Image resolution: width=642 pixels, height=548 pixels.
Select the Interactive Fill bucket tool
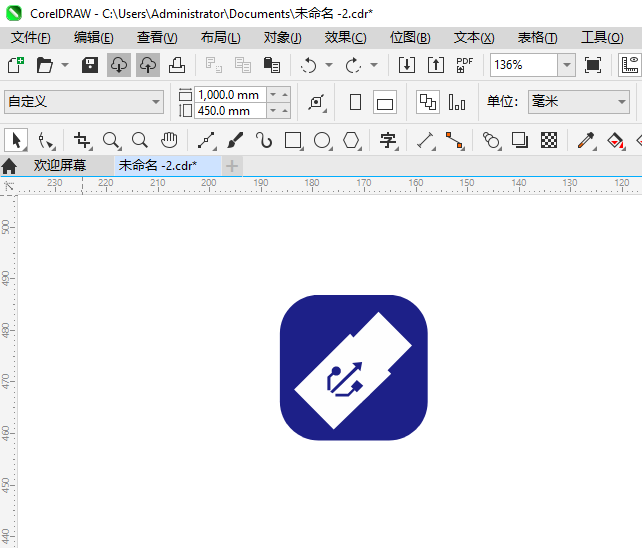[615, 140]
